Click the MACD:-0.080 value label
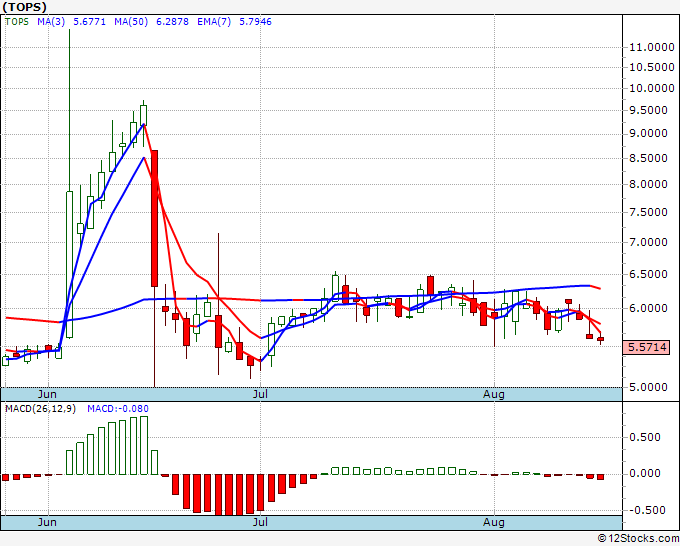The width and height of the screenshot is (680, 546). click(x=116, y=409)
